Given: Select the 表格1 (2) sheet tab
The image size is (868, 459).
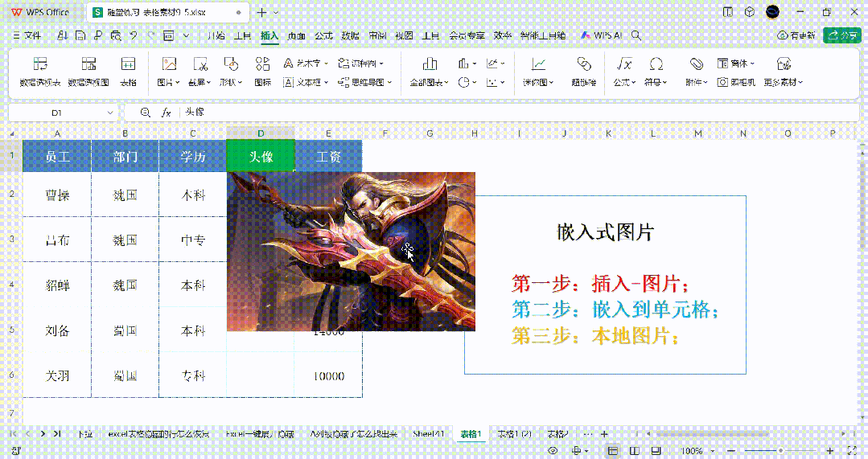Looking at the screenshot, I should 514,434.
